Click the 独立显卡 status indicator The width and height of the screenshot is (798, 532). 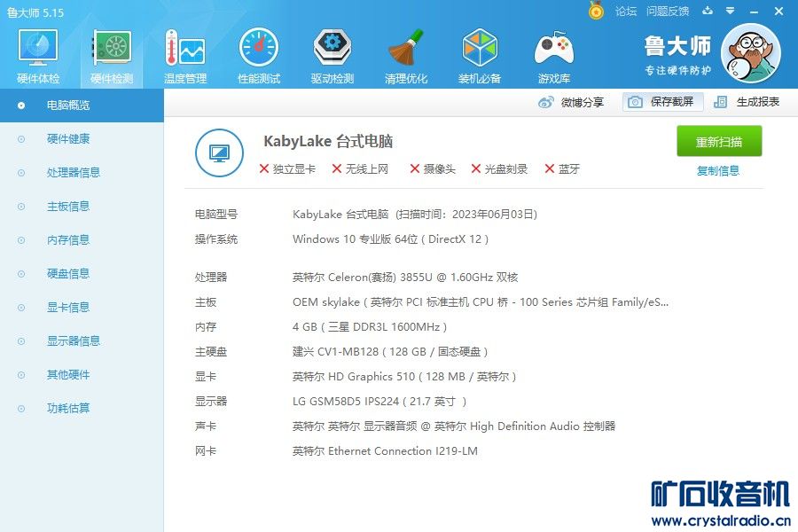pyautogui.click(x=287, y=169)
